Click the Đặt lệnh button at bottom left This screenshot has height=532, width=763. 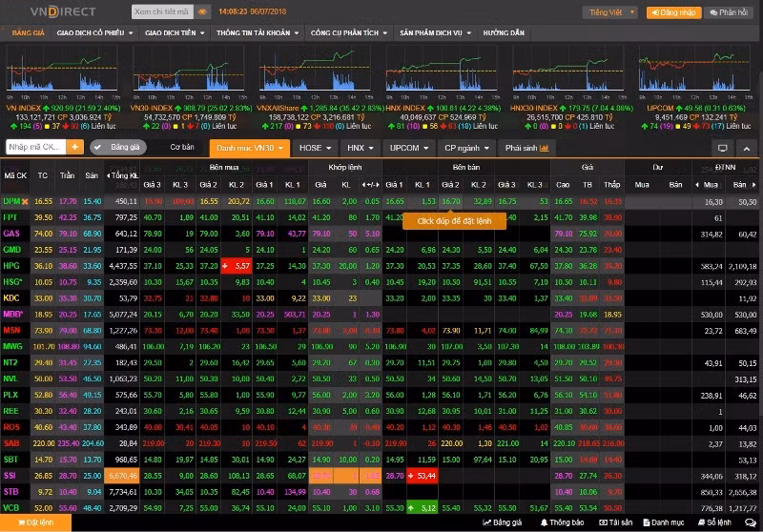click(x=34, y=522)
